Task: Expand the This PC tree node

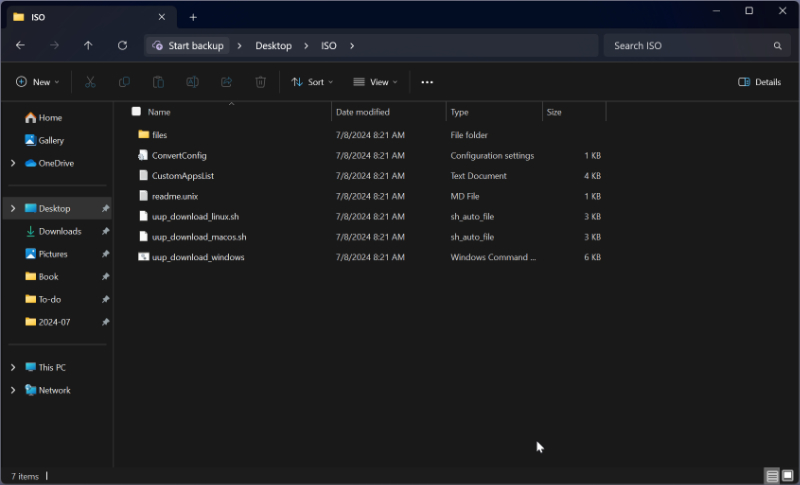Action: tap(12, 367)
